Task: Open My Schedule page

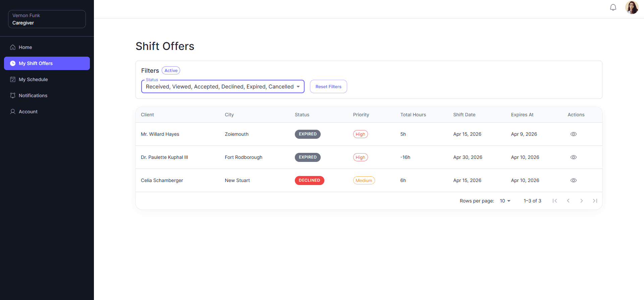Action: (x=47, y=79)
